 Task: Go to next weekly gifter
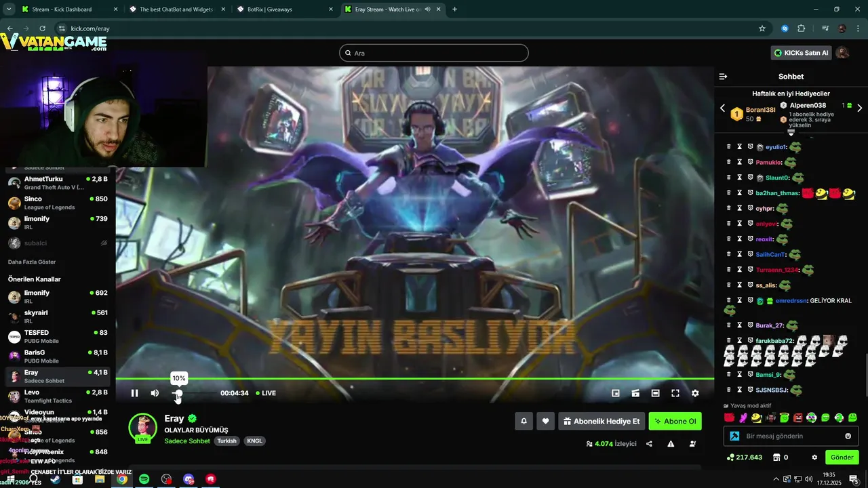click(860, 108)
